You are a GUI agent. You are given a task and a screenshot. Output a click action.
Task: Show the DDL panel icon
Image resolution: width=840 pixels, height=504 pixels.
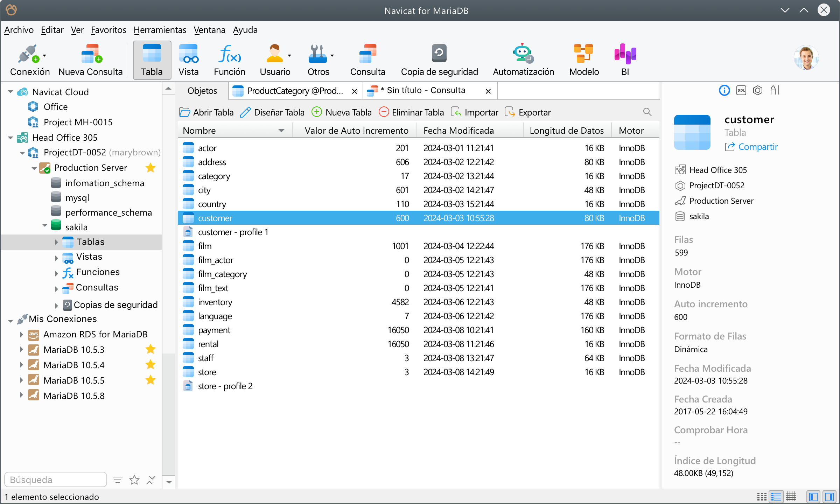[741, 91]
